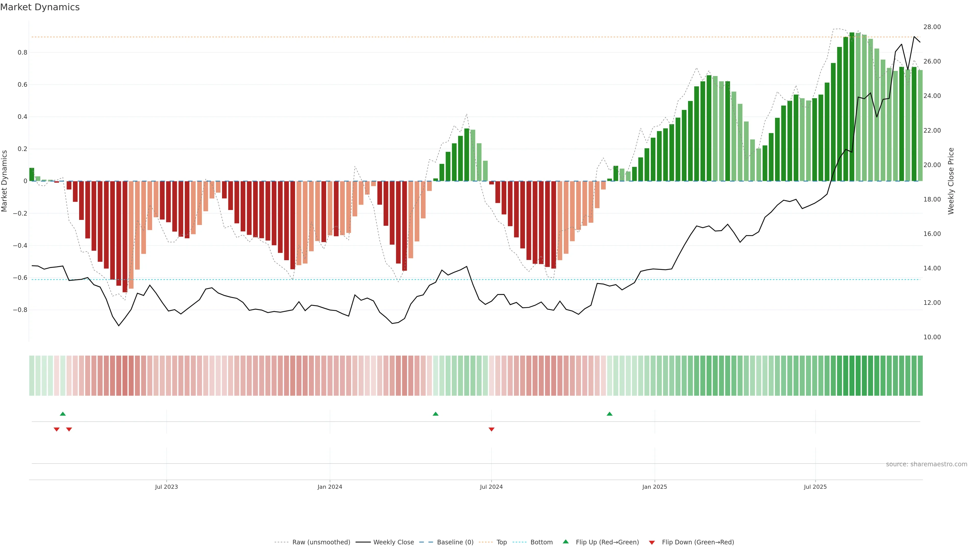980x551 pixels.
Task: Click the Market Dynamics chart title
Action: (x=40, y=7)
